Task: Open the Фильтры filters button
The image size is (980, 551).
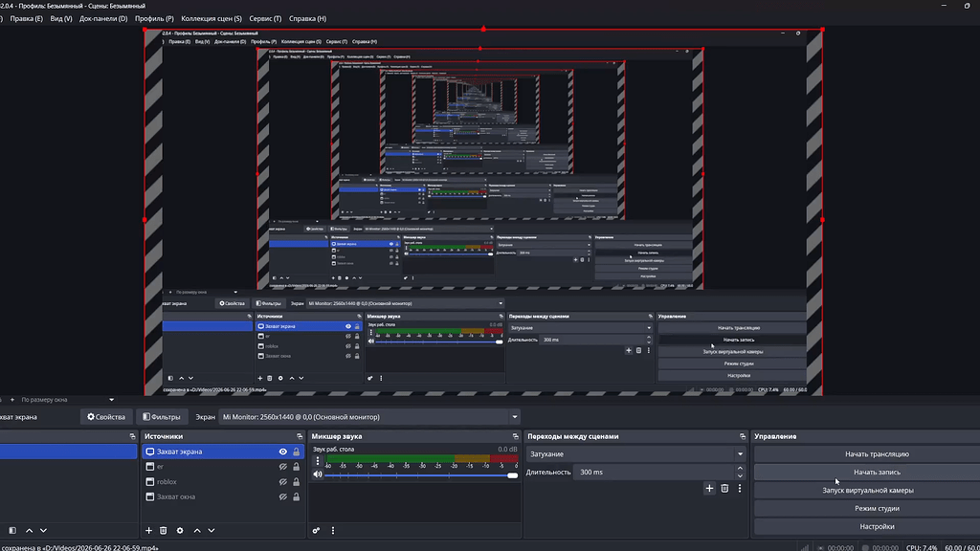Action: click(x=162, y=417)
